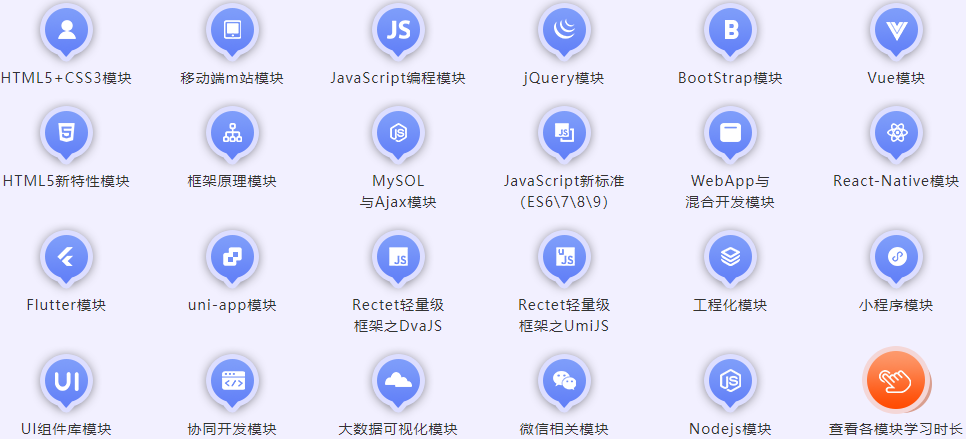Click the Nodejs模块 label
This screenshot has height=439, width=966.
tap(730, 429)
